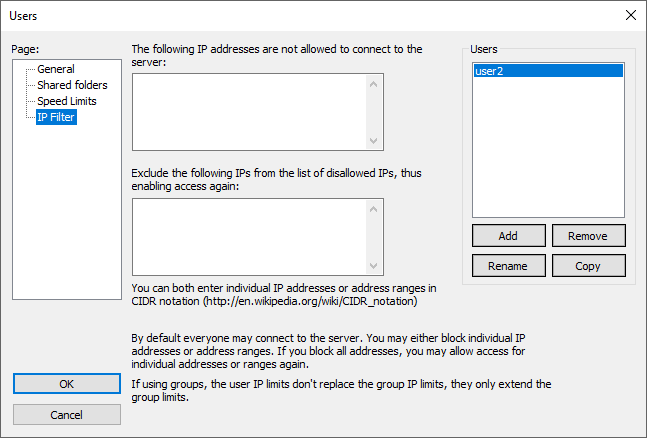The height and width of the screenshot is (438, 647).
Task: Add a new user
Action: tap(509, 236)
